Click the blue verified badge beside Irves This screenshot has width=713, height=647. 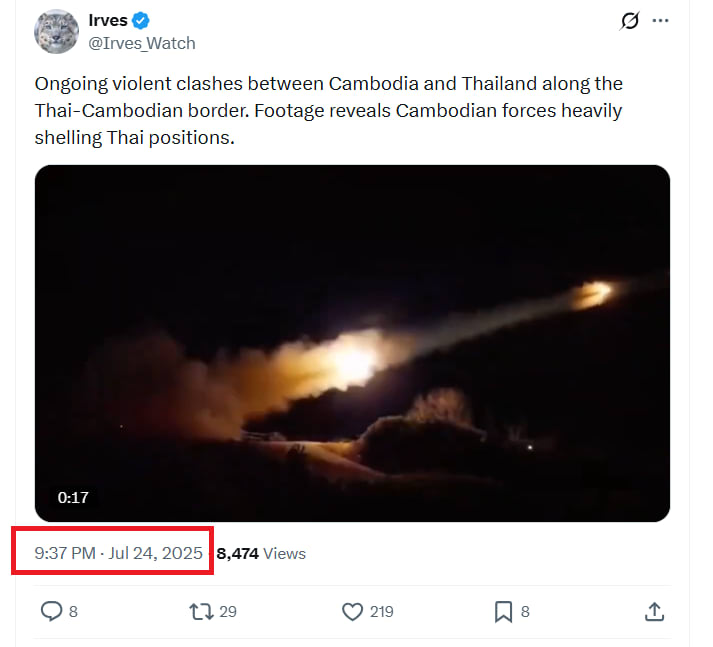click(143, 21)
